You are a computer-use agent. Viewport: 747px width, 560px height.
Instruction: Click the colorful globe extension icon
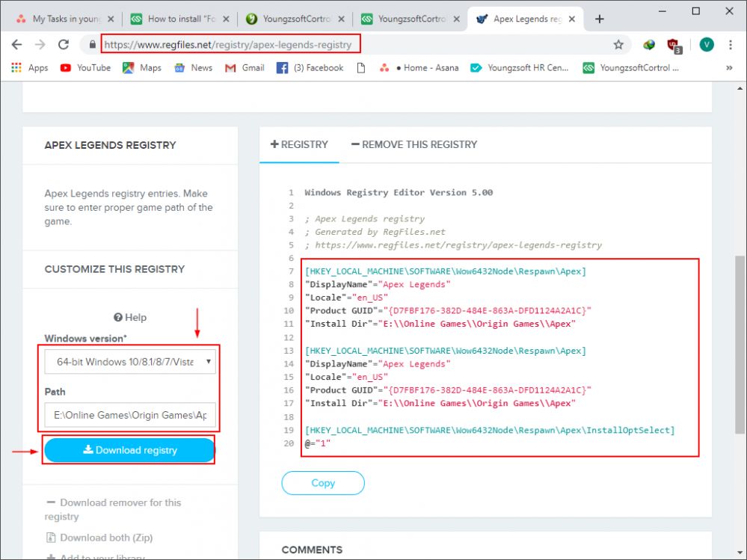(649, 45)
